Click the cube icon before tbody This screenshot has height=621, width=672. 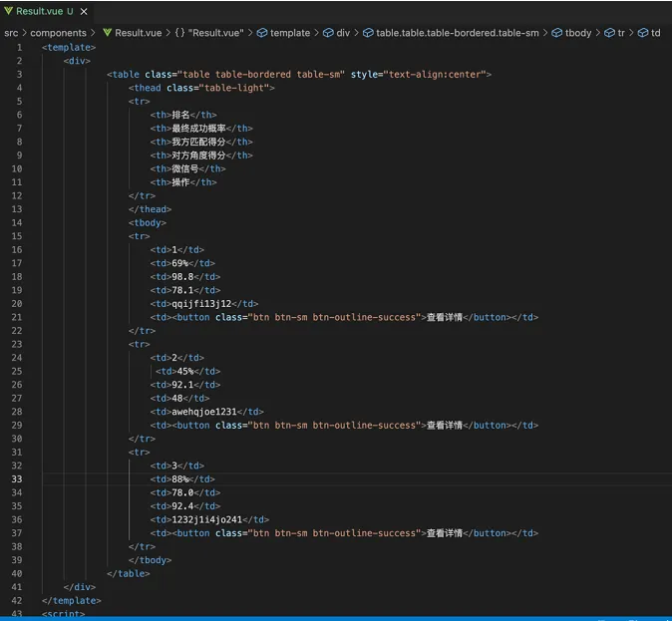[556, 33]
